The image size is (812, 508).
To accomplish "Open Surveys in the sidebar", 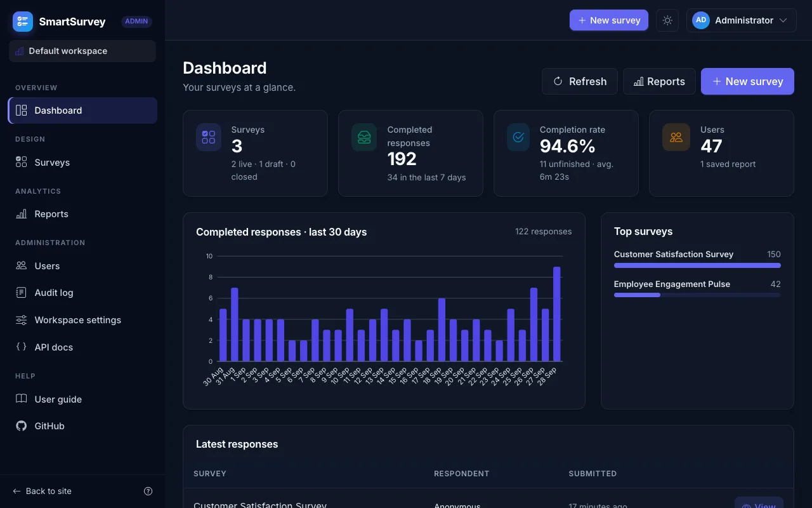I will point(82,163).
